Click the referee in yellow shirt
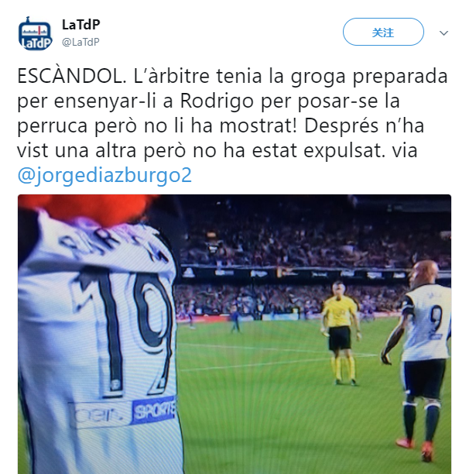The width and height of the screenshot is (476, 474). [x=340, y=333]
